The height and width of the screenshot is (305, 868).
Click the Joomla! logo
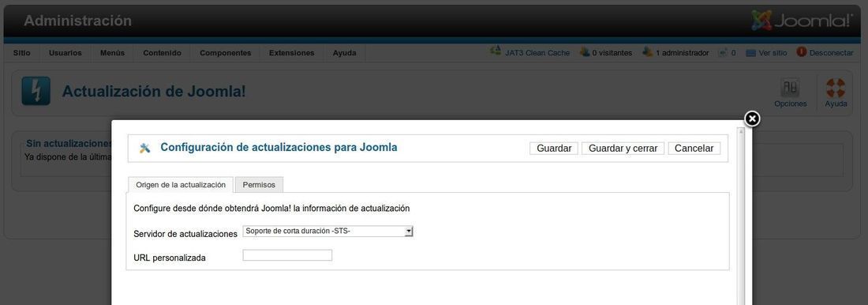(802, 21)
